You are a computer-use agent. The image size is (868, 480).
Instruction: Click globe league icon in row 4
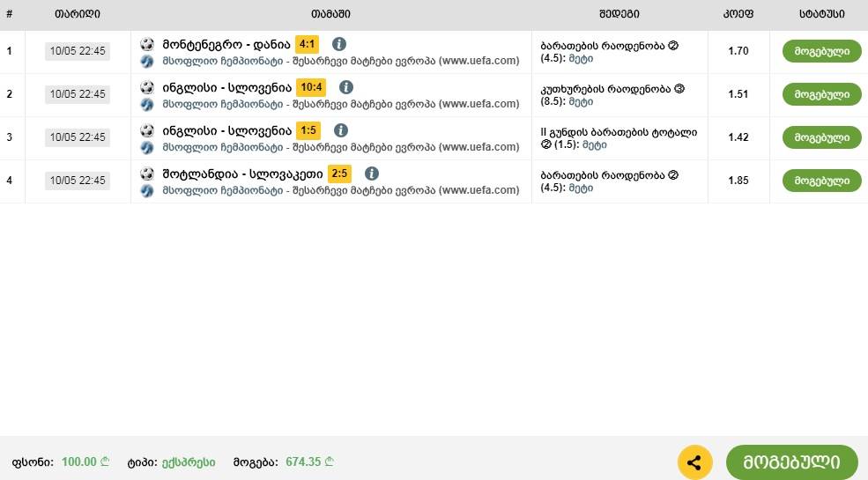146,190
